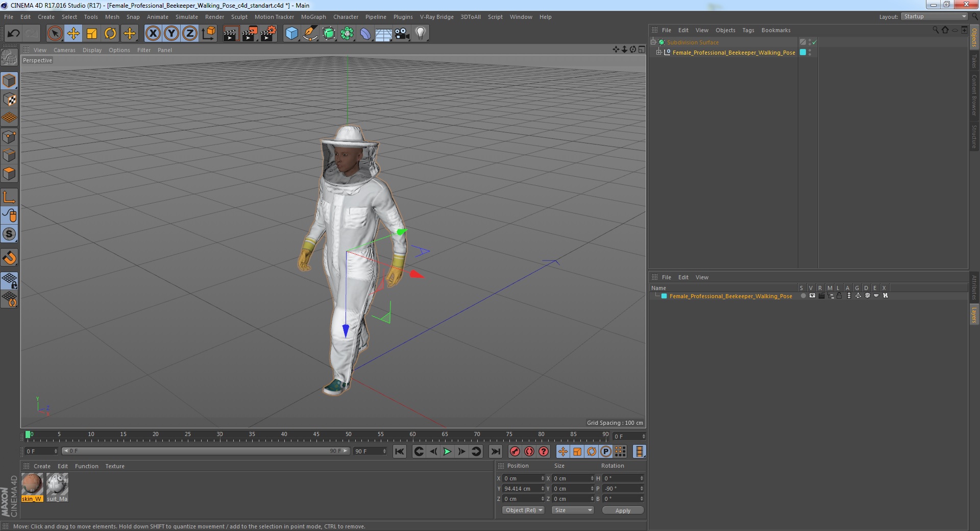Open Object (Rel) coordinate dropdown
The width and height of the screenshot is (980, 531).
523,510
